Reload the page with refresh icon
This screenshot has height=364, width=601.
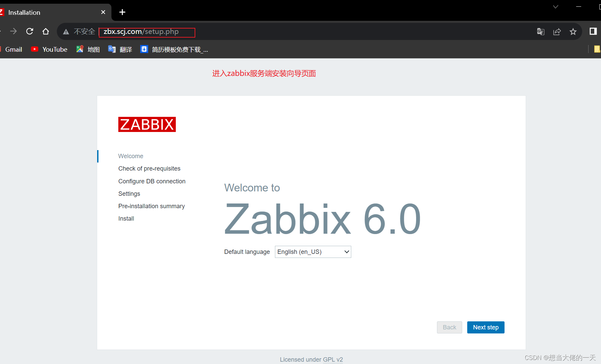(x=30, y=31)
